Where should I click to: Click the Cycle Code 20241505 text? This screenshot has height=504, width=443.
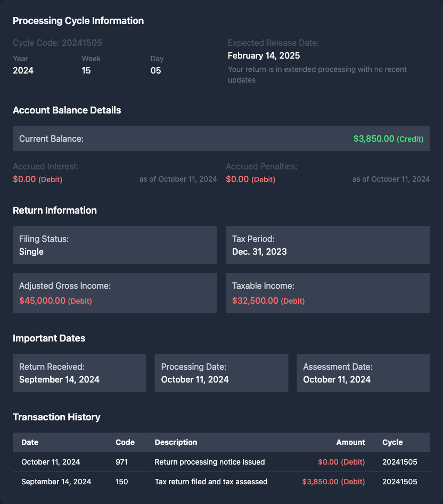(x=58, y=43)
